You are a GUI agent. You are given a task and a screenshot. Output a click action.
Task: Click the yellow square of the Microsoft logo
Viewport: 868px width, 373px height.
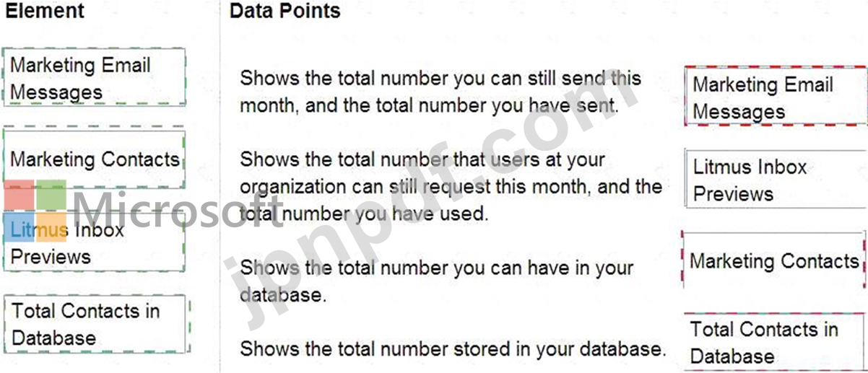tap(51, 227)
